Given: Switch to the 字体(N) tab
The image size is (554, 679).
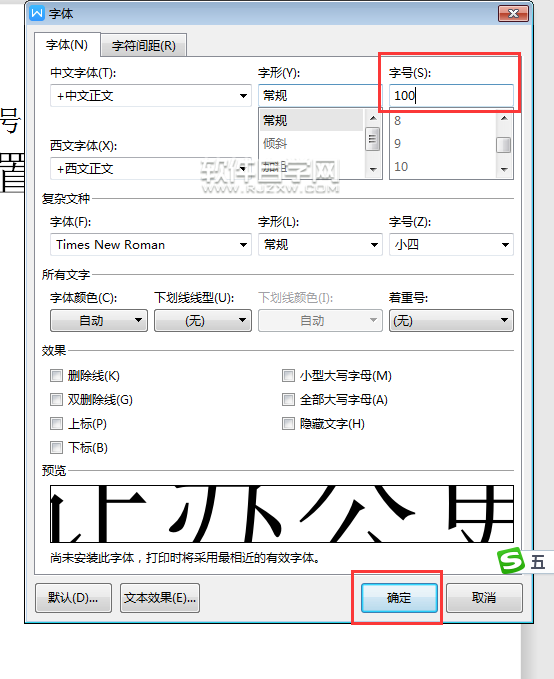Looking at the screenshot, I should (x=67, y=45).
